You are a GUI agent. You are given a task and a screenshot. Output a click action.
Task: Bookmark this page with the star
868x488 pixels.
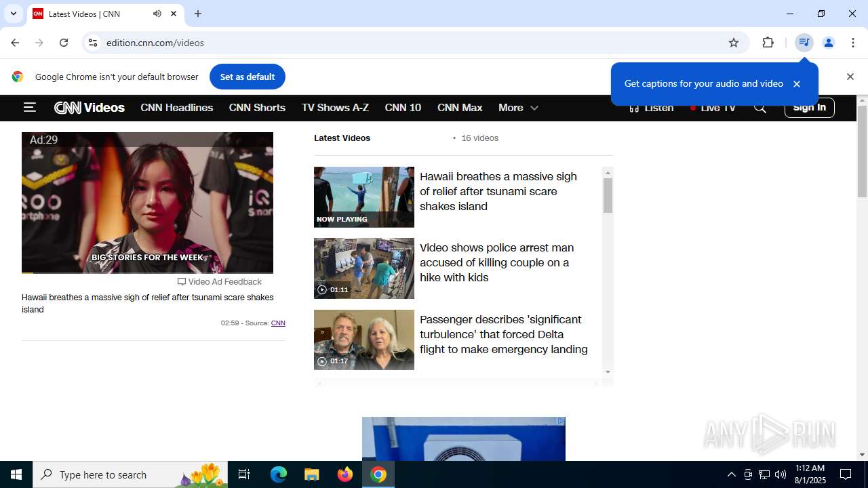734,43
